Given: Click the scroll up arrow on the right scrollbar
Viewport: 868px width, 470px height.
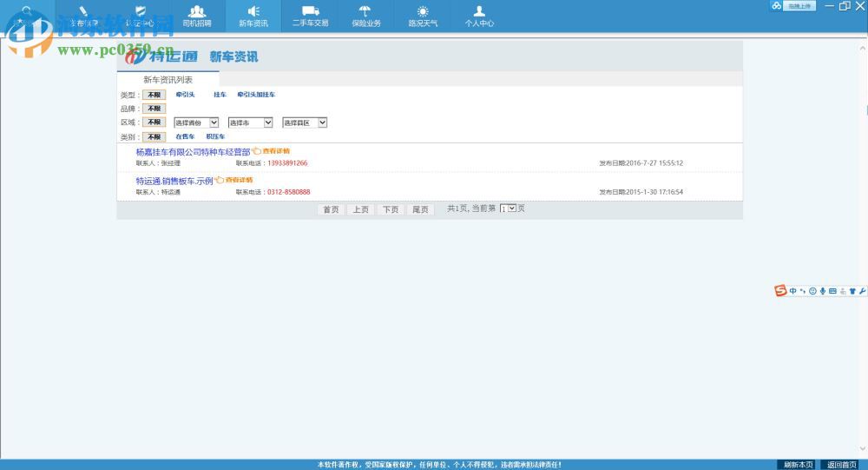Looking at the screenshot, I should click(863, 49).
